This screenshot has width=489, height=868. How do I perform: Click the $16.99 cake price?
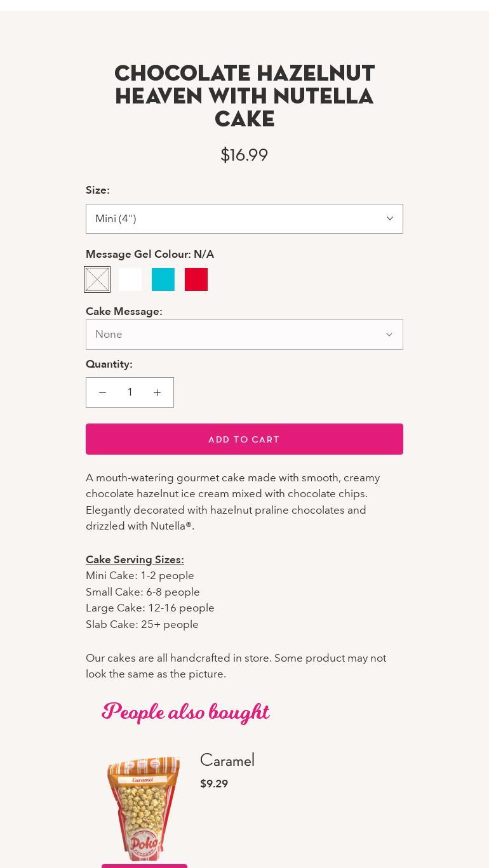245,155
